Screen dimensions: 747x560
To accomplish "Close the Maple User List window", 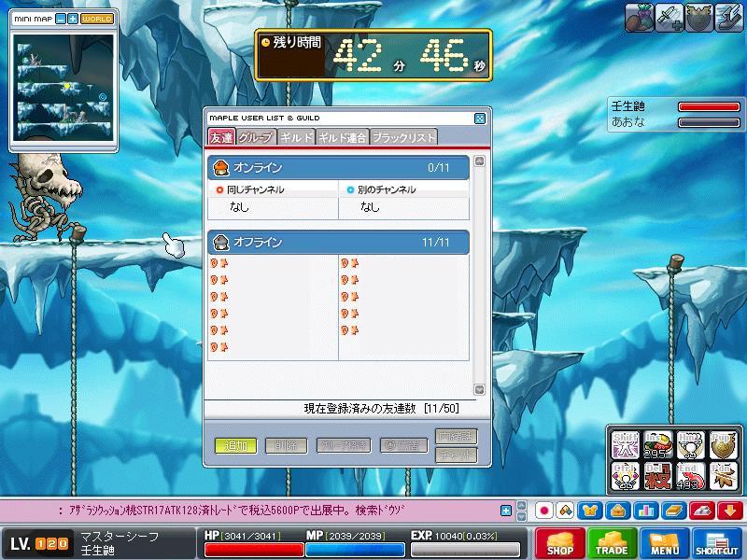I will coord(480,119).
